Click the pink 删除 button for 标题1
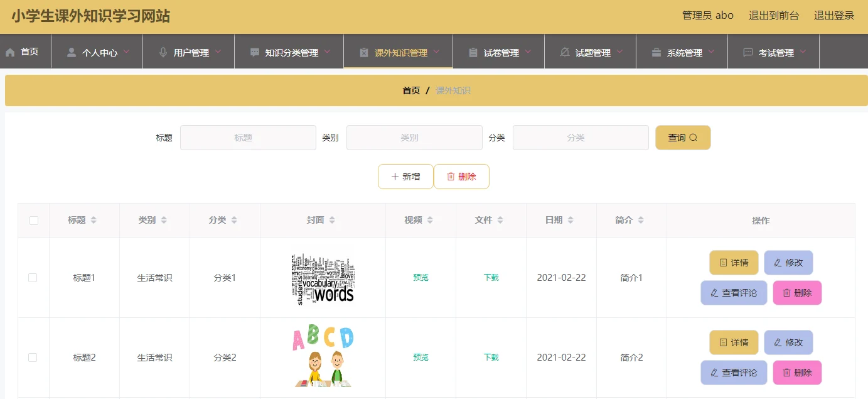 point(797,293)
